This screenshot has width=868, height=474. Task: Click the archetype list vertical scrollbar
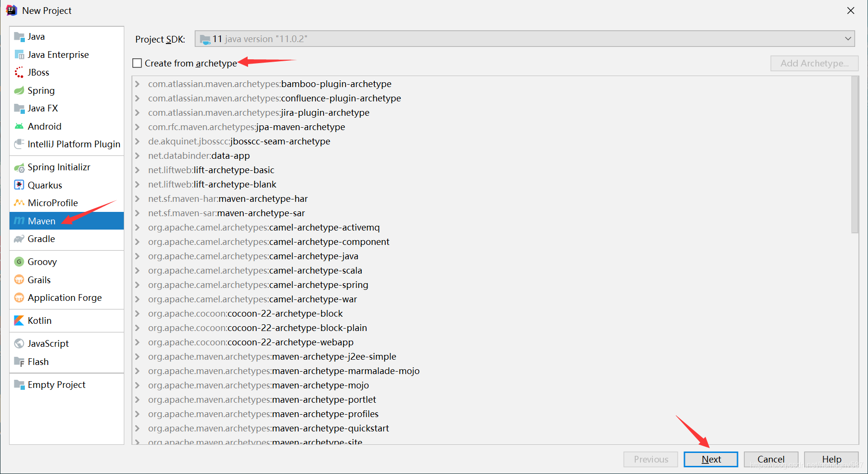coord(855,154)
